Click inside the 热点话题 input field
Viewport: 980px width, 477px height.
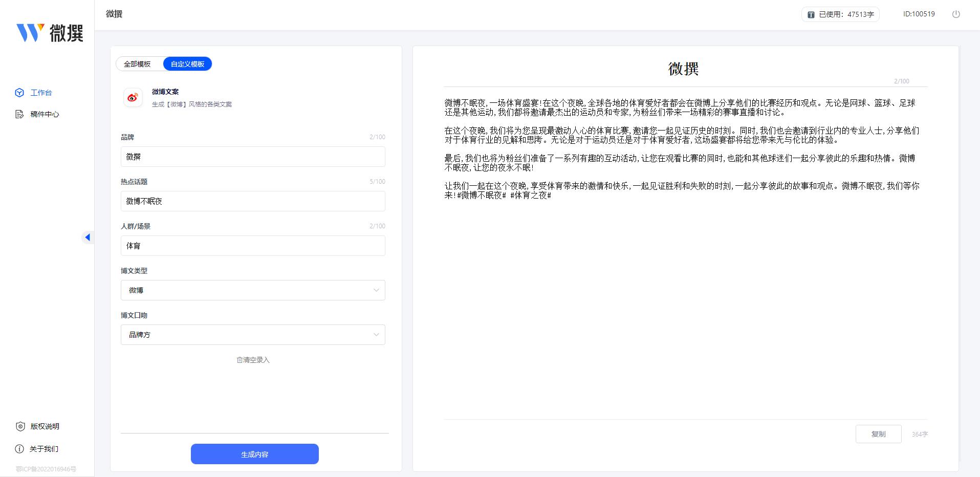253,201
